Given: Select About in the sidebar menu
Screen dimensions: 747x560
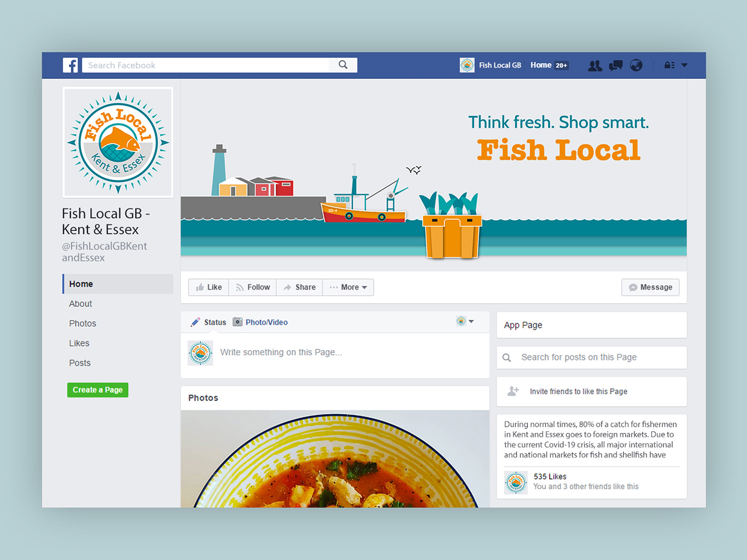Looking at the screenshot, I should 81,304.
